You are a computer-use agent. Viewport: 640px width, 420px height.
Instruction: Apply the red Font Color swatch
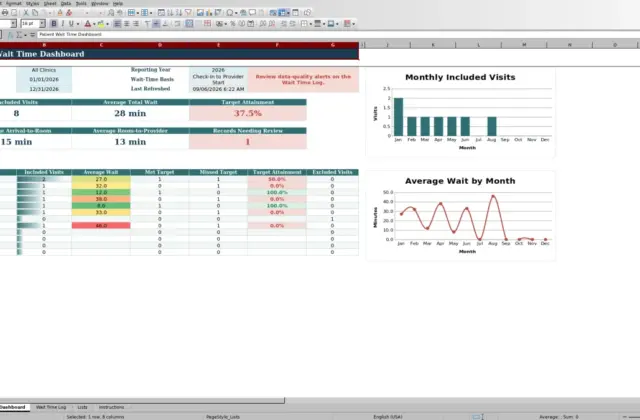(88, 24)
